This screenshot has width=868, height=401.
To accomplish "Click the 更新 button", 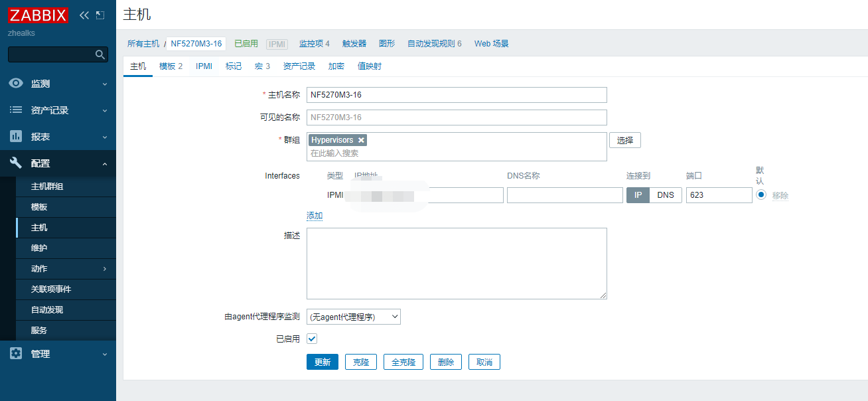I will (323, 362).
